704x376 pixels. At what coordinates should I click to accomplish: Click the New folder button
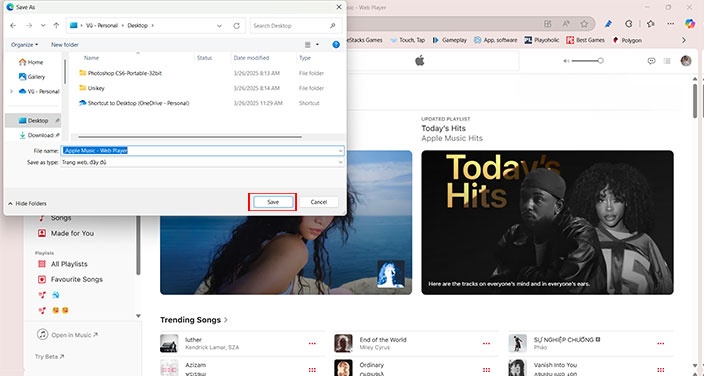[65, 44]
